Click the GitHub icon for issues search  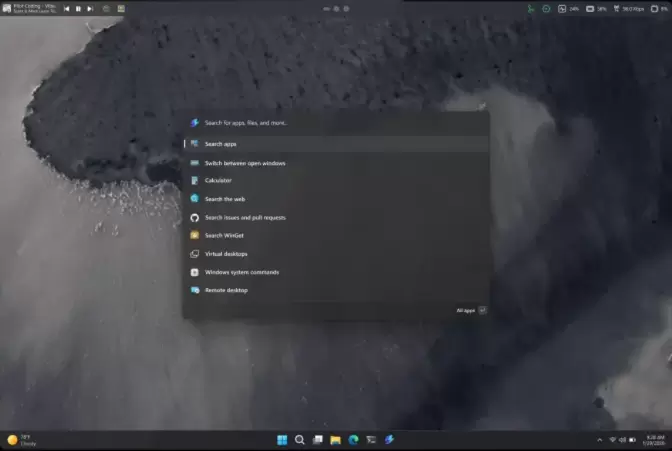click(x=195, y=217)
